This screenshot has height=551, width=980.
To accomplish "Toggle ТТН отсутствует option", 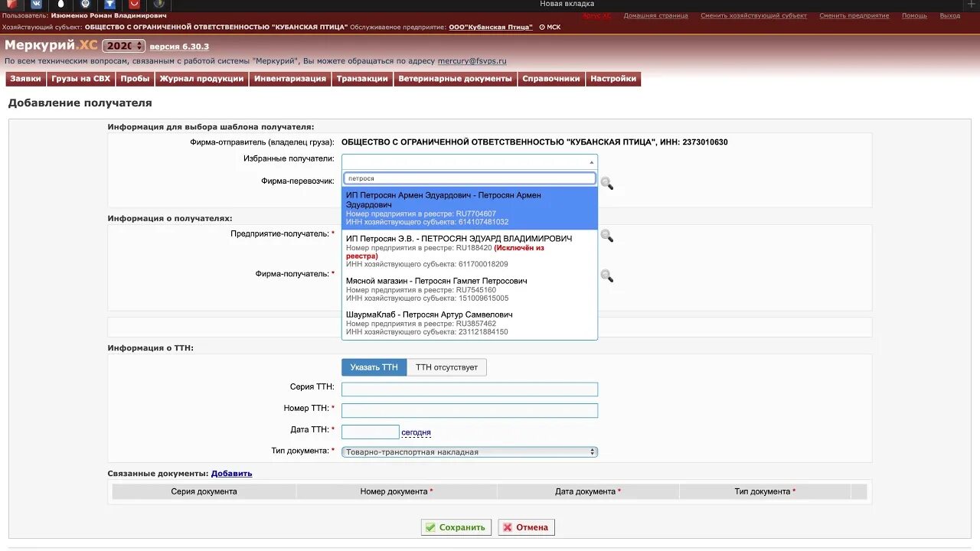I will click(446, 367).
